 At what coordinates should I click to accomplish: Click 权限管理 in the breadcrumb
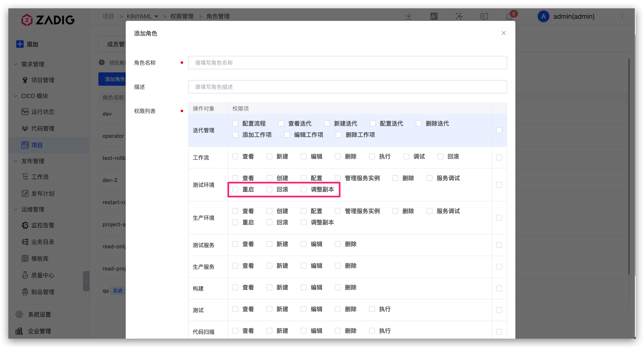pyautogui.click(x=182, y=16)
